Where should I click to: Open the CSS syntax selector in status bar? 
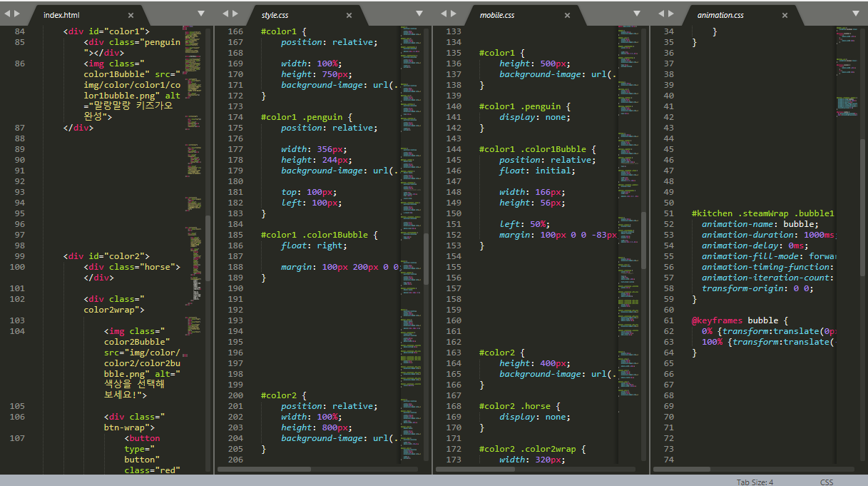[x=827, y=482]
